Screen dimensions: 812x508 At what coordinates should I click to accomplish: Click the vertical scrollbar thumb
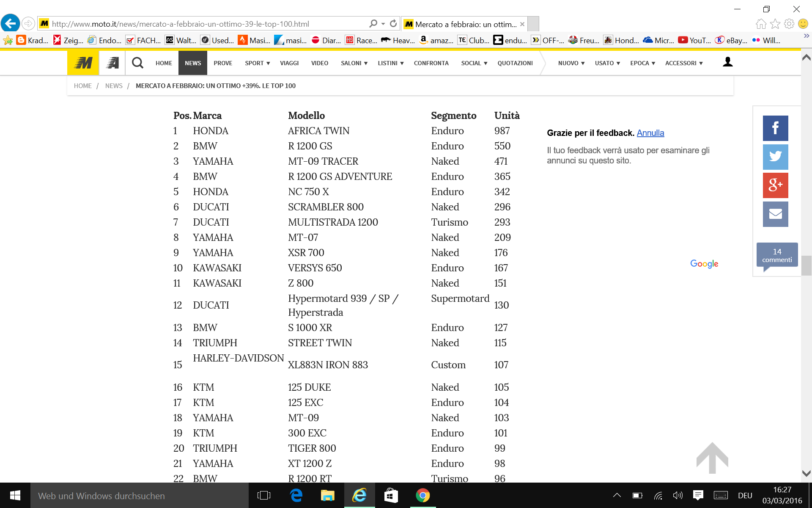pyautogui.click(x=806, y=265)
